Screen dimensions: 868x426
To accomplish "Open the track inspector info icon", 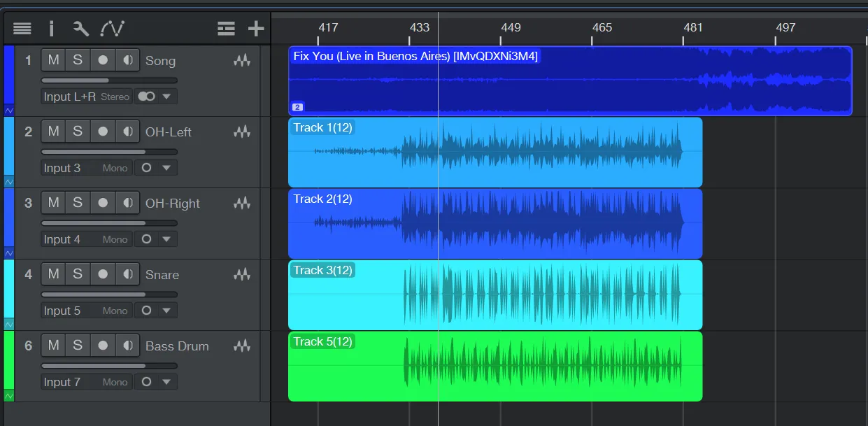I will pos(51,29).
